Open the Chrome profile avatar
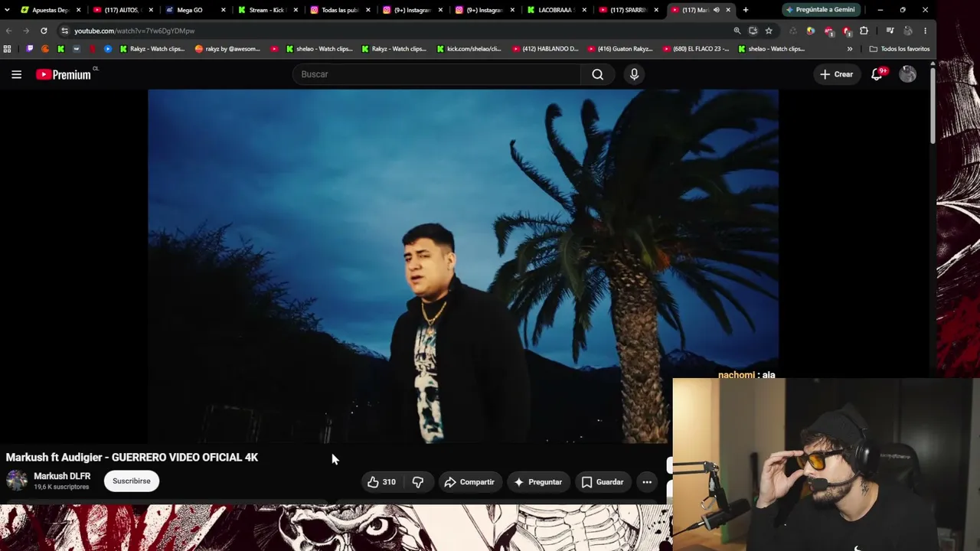 pos(908,31)
